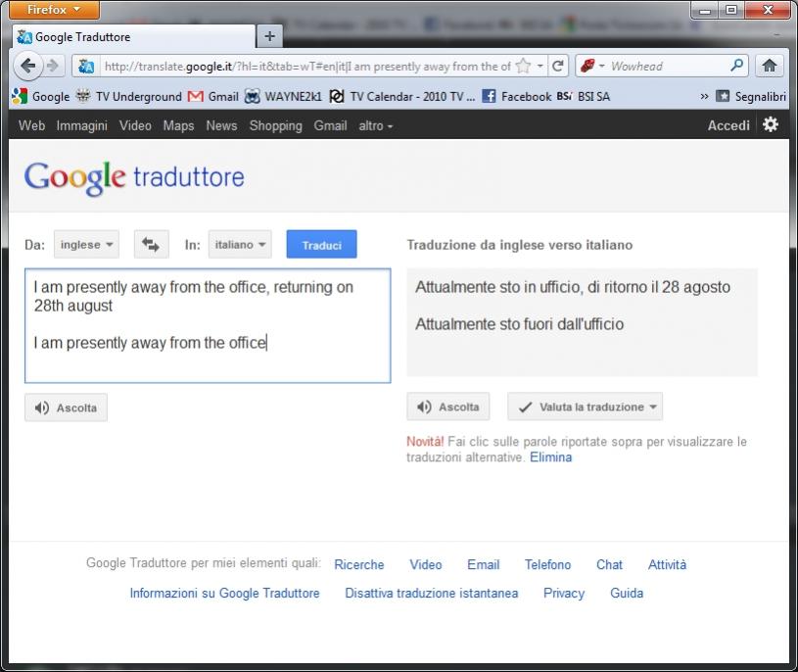Go to Maps in Google bar
Image resolution: width=798 pixels, height=672 pixels.
pos(178,125)
